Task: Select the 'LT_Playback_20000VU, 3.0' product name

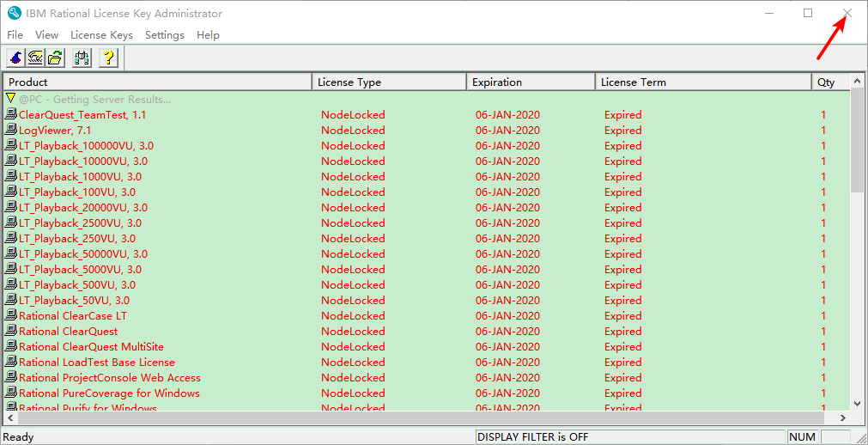Action: pos(83,208)
